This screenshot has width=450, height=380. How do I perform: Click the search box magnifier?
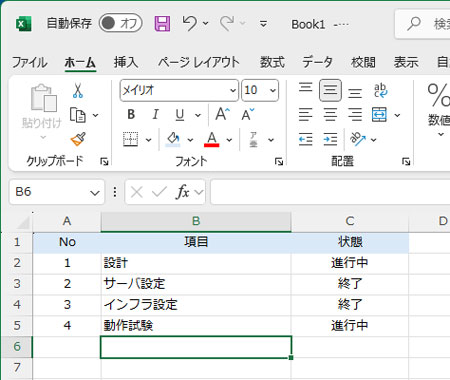pyautogui.click(x=414, y=24)
